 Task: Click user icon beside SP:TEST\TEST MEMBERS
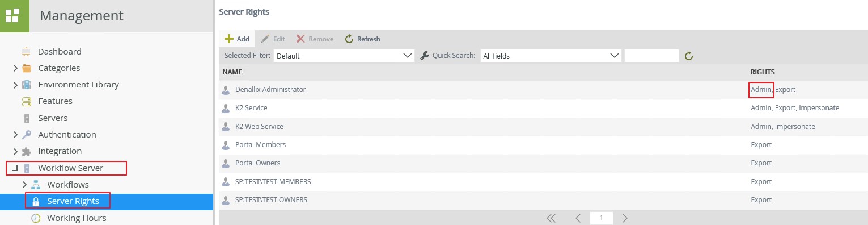coord(226,182)
